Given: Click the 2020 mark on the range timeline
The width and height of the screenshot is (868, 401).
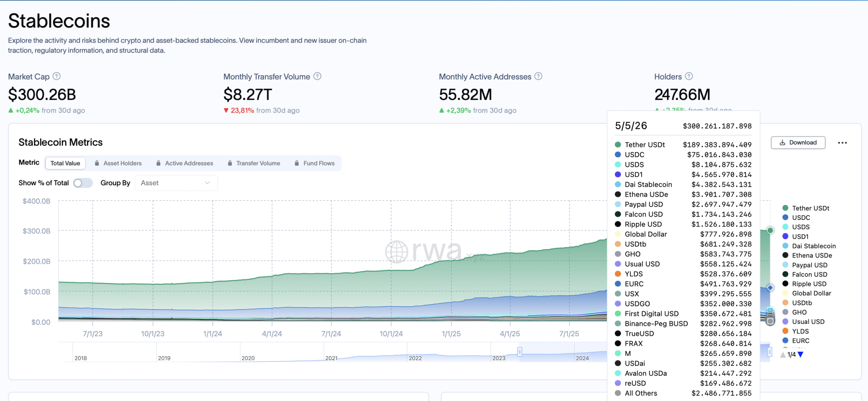Looking at the screenshot, I should click(x=248, y=358).
